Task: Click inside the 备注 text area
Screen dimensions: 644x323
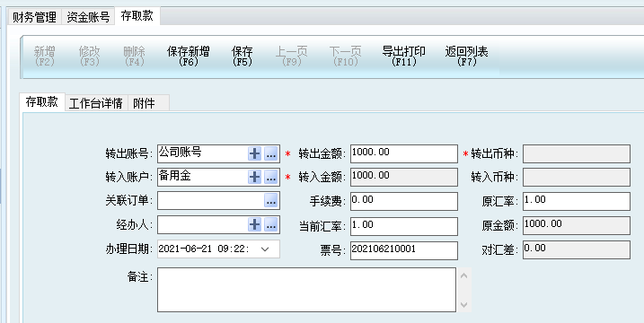Action: point(306,290)
